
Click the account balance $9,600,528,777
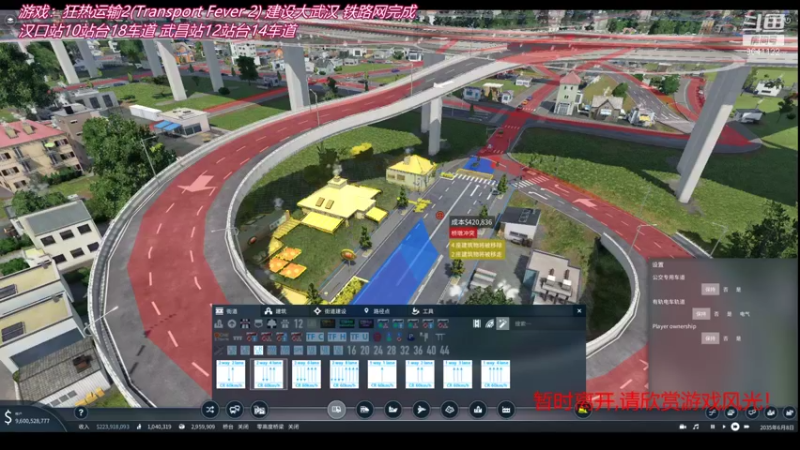pos(32,421)
